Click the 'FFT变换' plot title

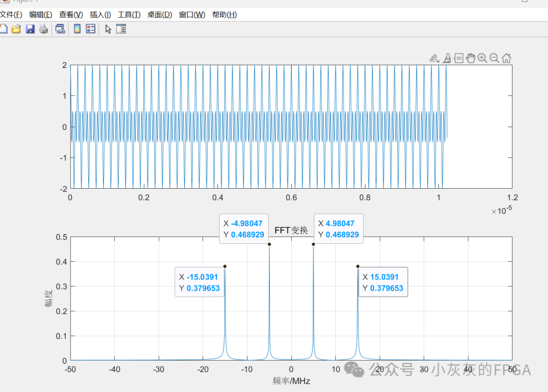point(291,230)
